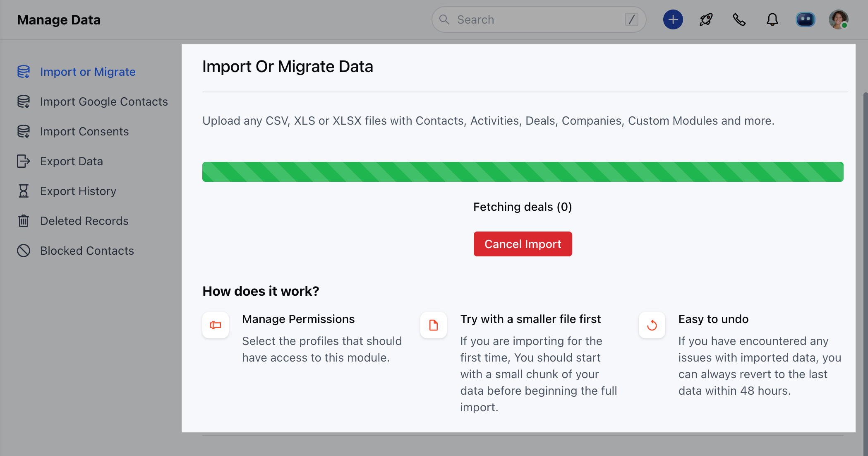Click the phone dialer icon
The height and width of the screenshot is (456, 868).
pyautogui.click(x=739, y=19)
